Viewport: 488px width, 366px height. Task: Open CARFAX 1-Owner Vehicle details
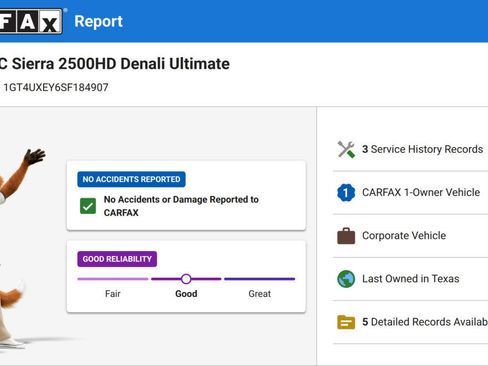(410, 192)
